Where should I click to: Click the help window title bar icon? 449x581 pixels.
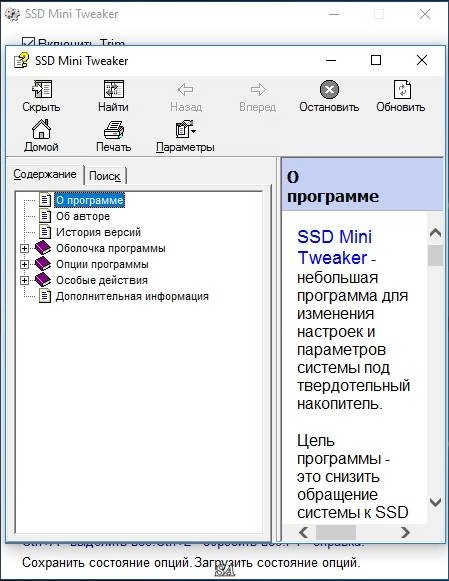coord(21,60)
